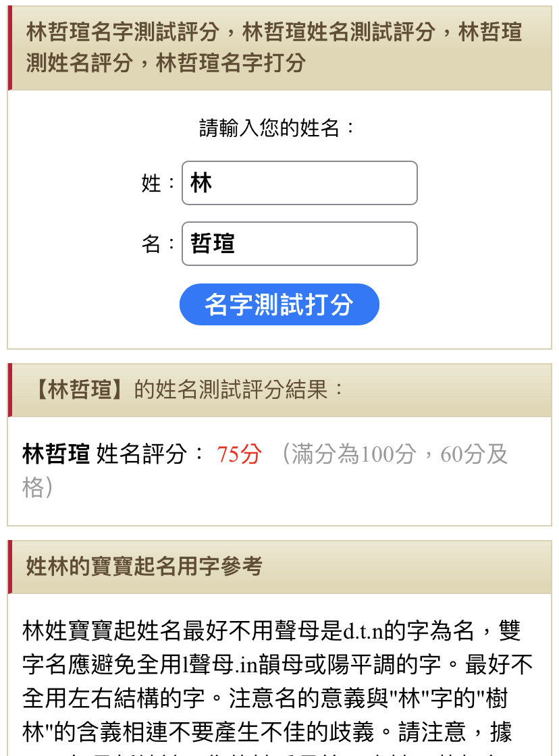Focus the given name field containing 哲瑄
Viewport: 559px width, 756px height.
299,244
